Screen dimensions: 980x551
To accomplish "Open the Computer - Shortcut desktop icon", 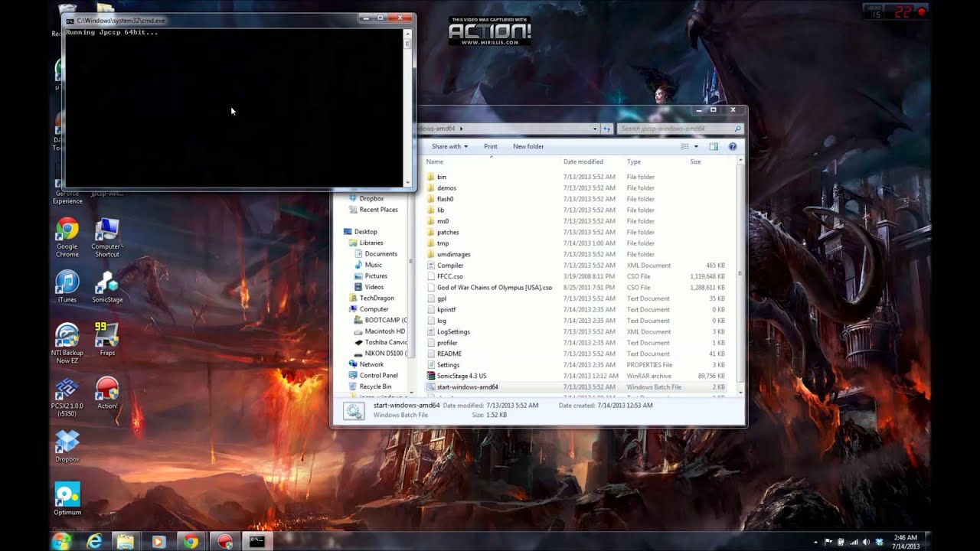I will coord(106,236).
